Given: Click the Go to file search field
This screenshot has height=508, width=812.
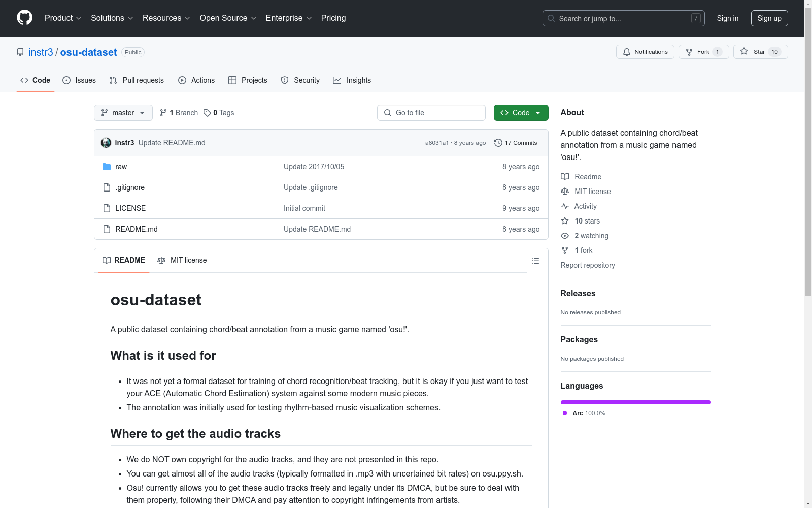Looking at the screenshot, I should click(x=431, y=113).
